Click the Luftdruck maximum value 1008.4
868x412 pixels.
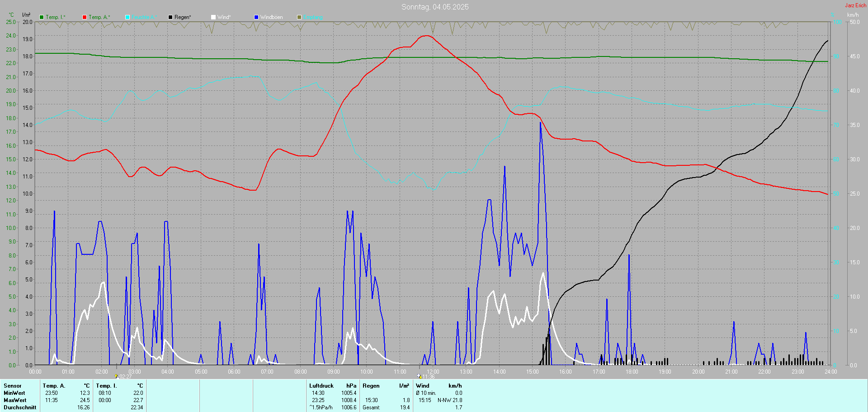[349, 400]
